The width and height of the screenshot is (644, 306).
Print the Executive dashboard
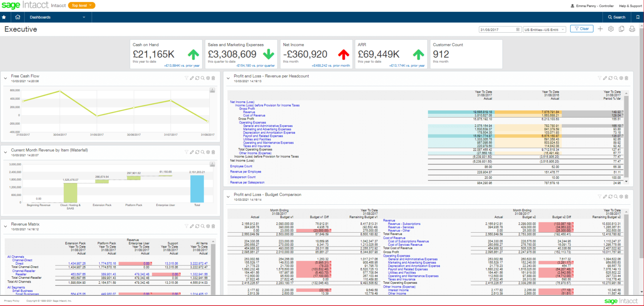[632, 29]
